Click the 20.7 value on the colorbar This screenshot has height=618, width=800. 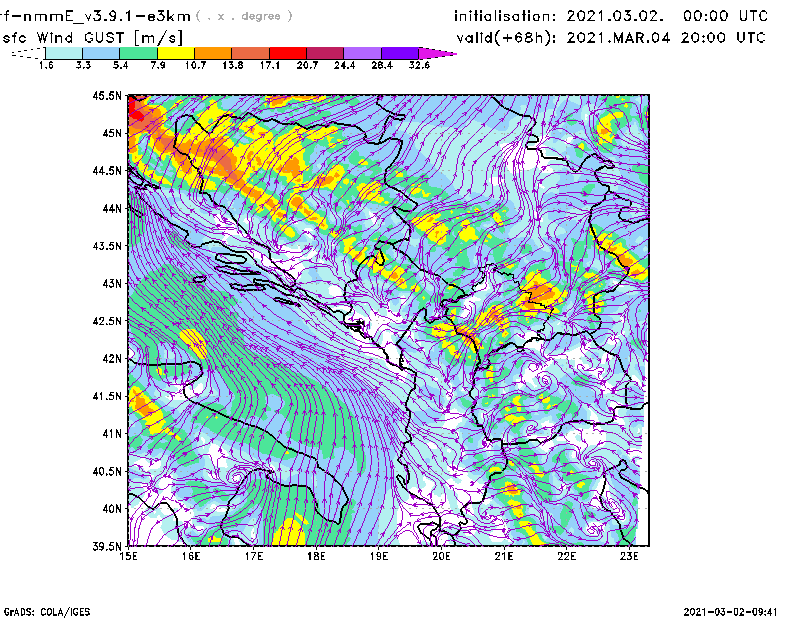click(x=308, y=65)
